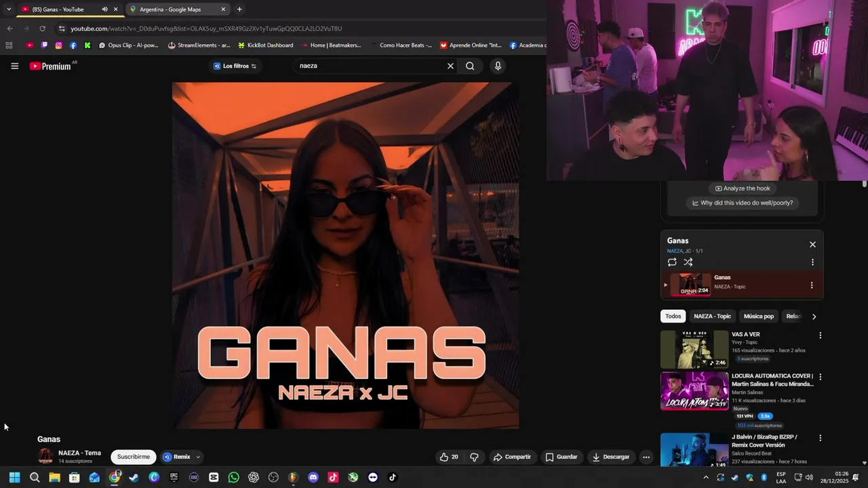
Task: Switch to Argentina - Google Maps tab
Action: (x=178, y=9)
